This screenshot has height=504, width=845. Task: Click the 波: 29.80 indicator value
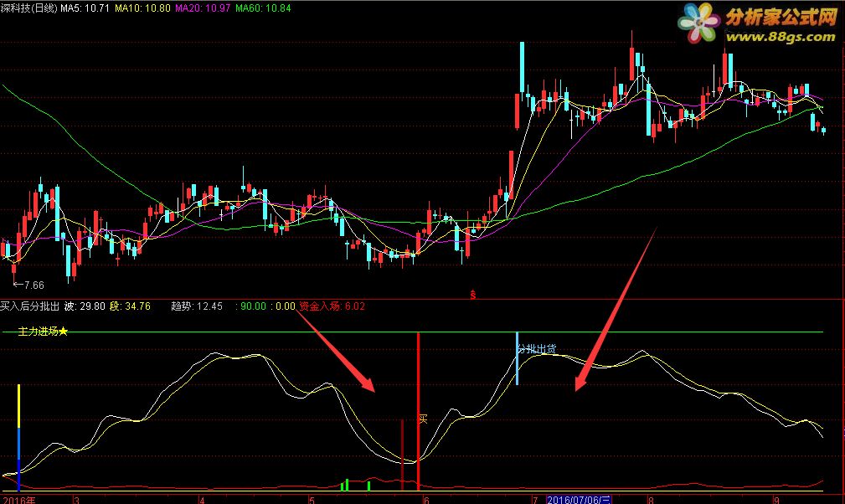(x=85, y=306)
